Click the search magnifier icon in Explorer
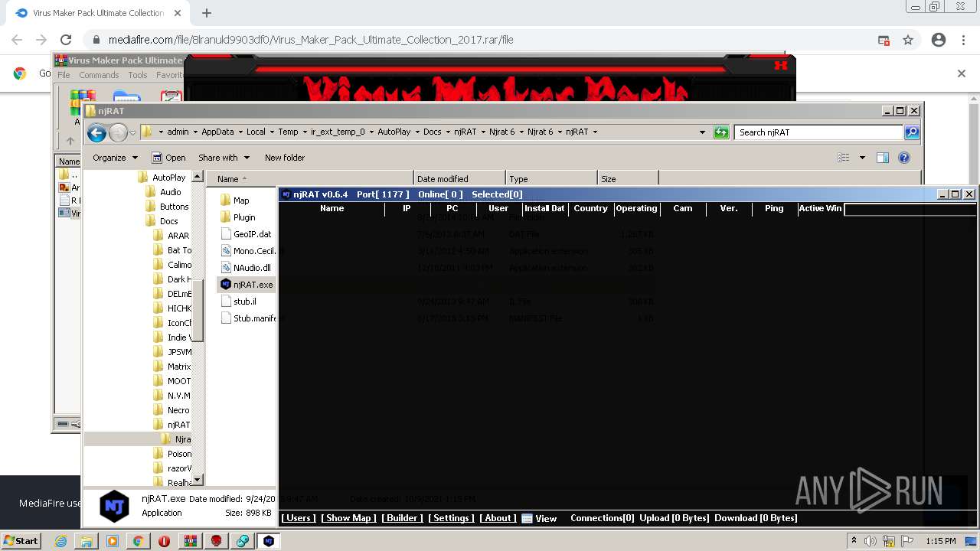The height and width of the screenshot is (551, 980). [x=911, y=132]
